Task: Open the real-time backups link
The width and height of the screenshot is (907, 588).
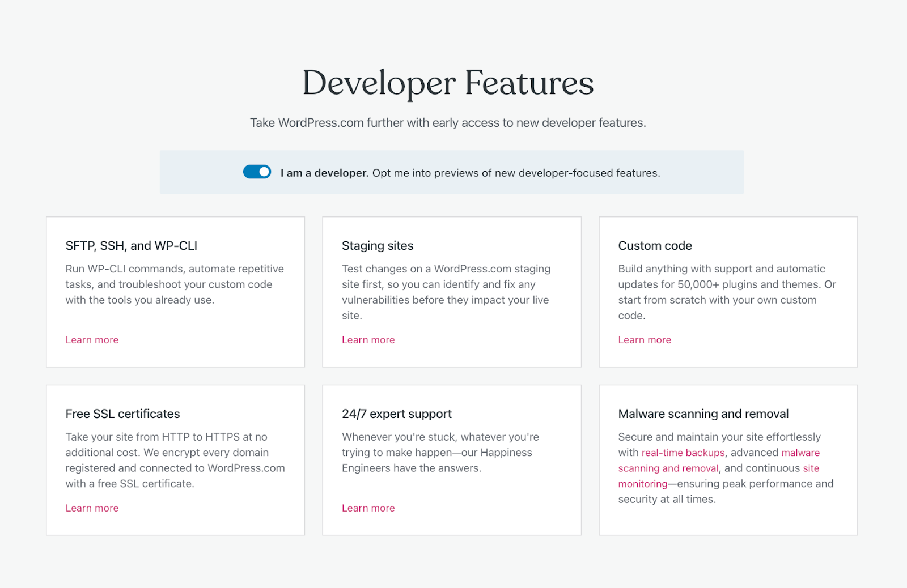Action: (x=682, y=452)
